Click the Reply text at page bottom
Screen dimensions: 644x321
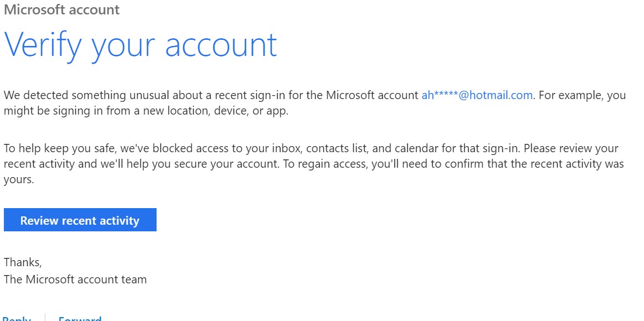coord(16,318)
